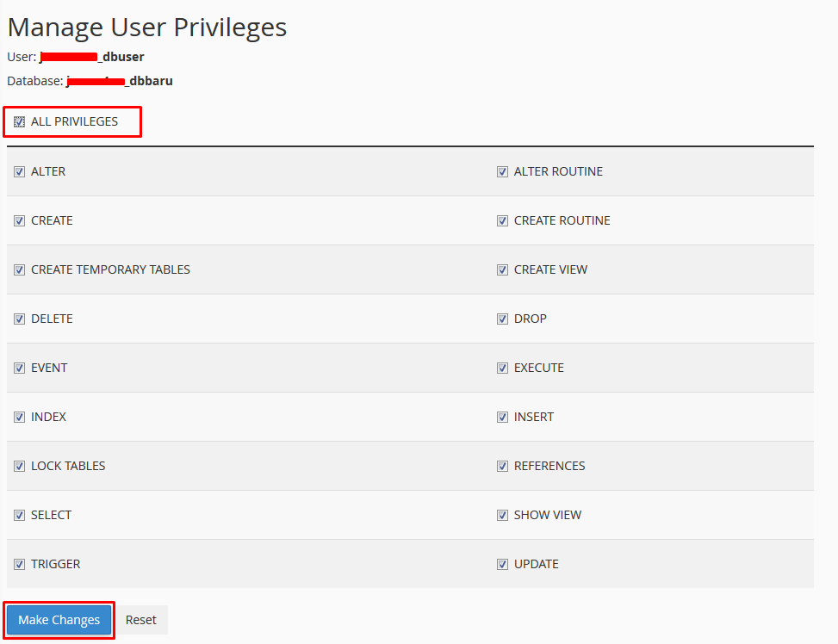838x644 pixels.
Task: Disable the CREATE privilege checkbox
Action: (x=19, y=221)
